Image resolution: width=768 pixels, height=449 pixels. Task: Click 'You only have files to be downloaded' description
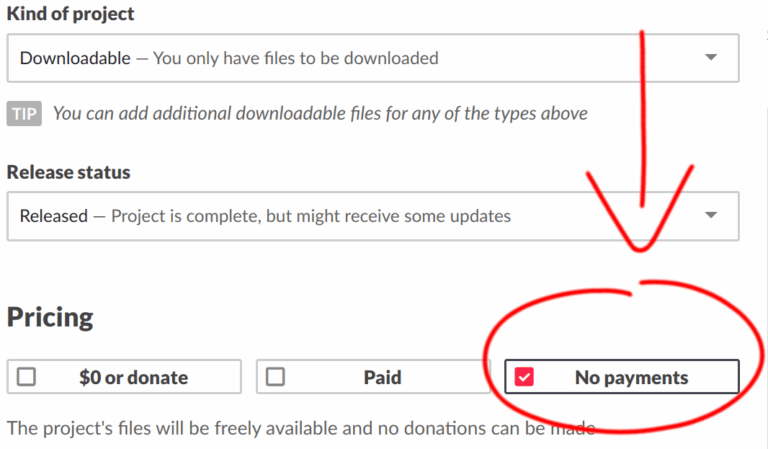pos(295,58)
